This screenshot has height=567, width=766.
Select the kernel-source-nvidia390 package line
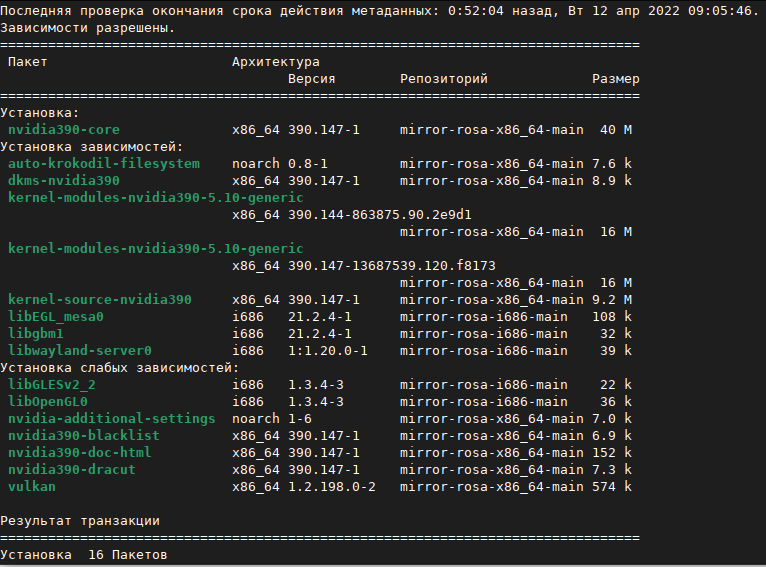coord(99,300)
